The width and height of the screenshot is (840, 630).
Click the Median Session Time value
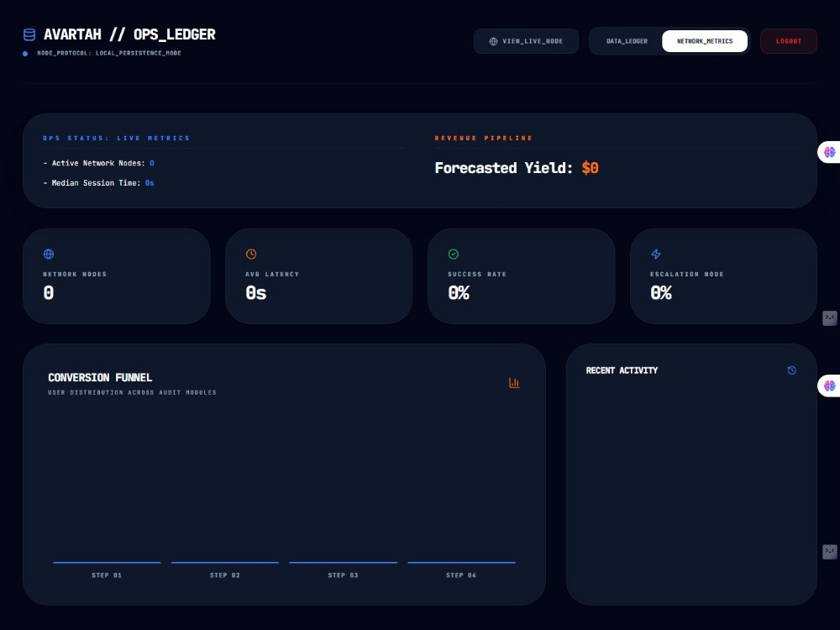pos(150,182)
